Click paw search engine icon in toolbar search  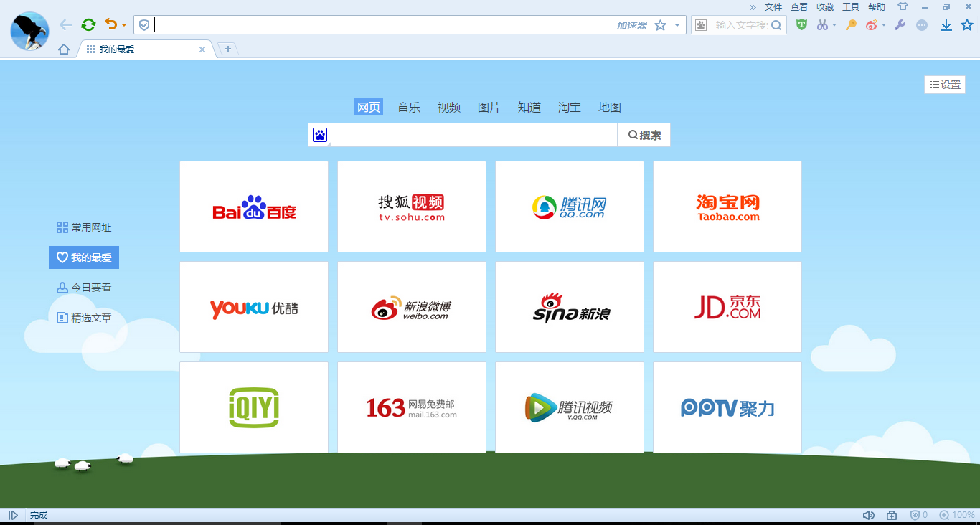(700, 25)
